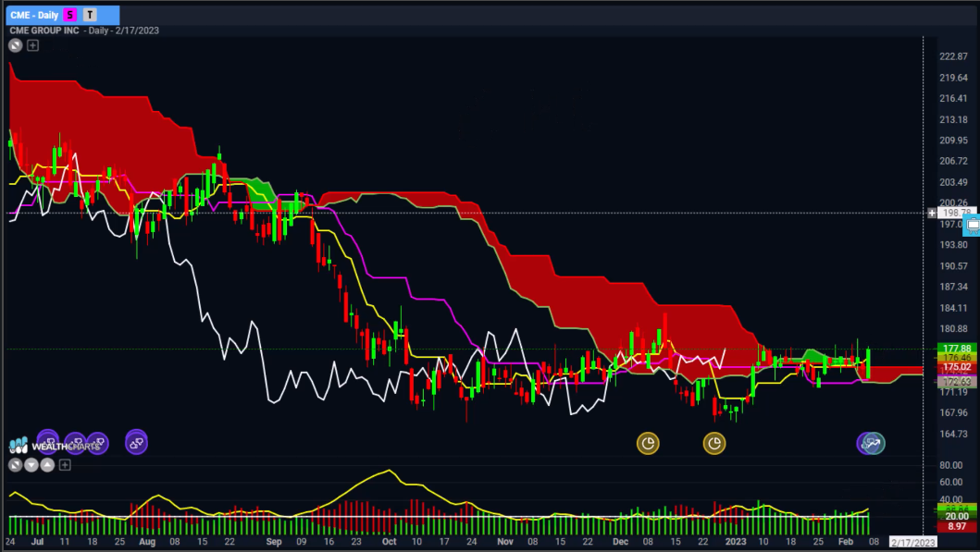This screenshot has width=980, height=552.
Task: Click the 216.41 price axis label
Action: pos(953,98)
